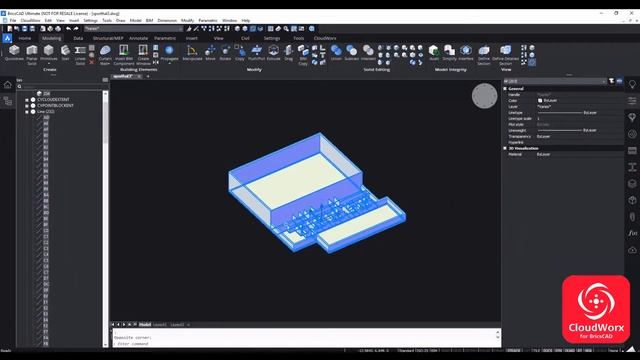Select the Quickdraw tool in Create group
640x360 pixels.
click(14, 53)
